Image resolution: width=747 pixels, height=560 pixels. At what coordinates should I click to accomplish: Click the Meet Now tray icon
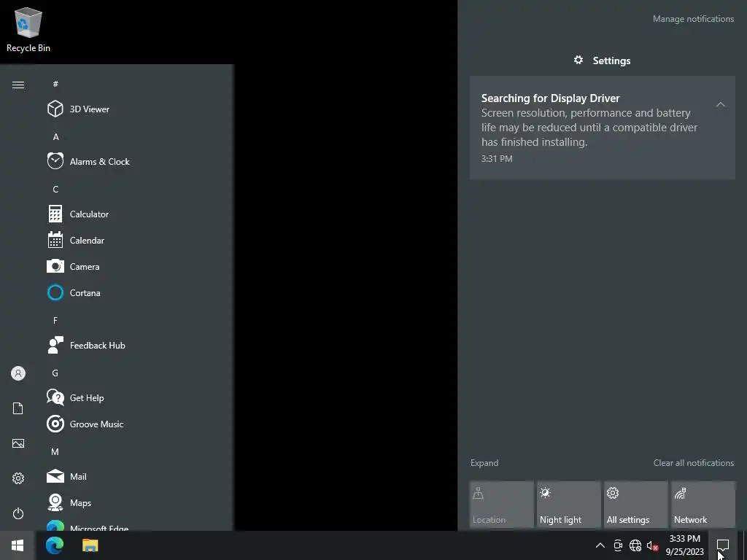pos(618,545)
